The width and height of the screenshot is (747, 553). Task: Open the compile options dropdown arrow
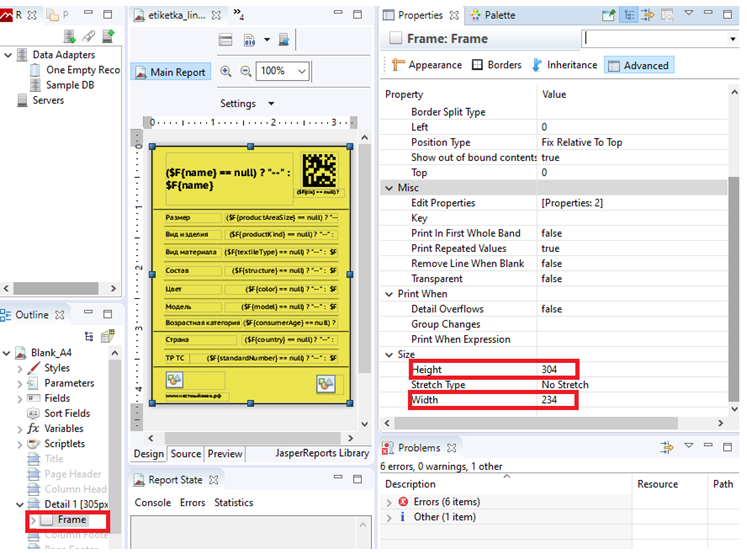tap(267, 40)
